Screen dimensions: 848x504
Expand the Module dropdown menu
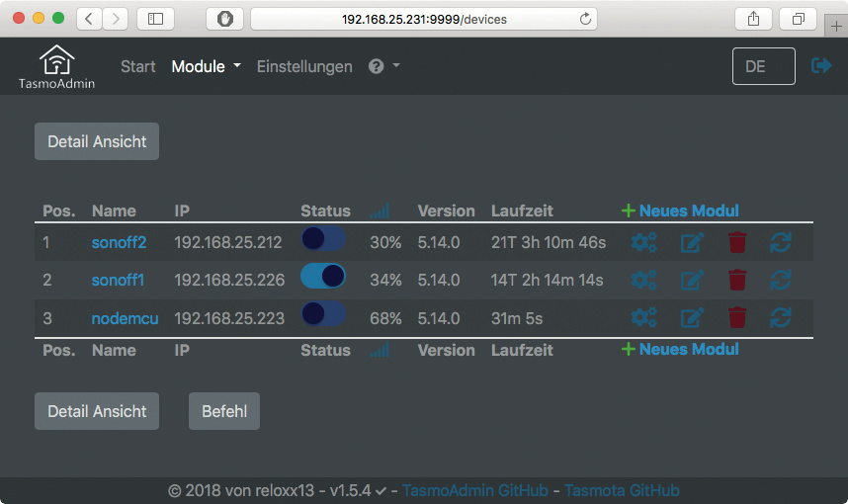point(206,66)
